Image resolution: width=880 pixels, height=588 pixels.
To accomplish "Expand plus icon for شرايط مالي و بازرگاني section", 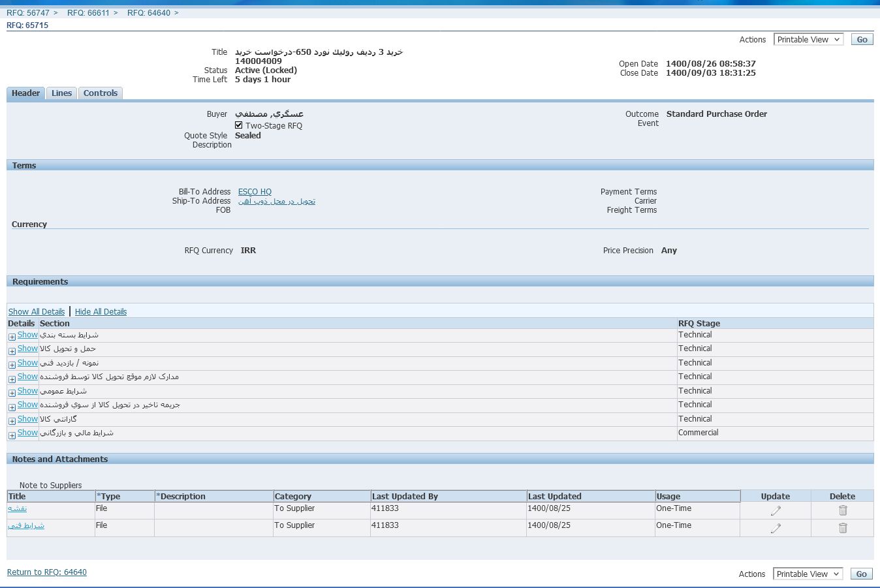I will pyautogui.click(x=12, y=435).
